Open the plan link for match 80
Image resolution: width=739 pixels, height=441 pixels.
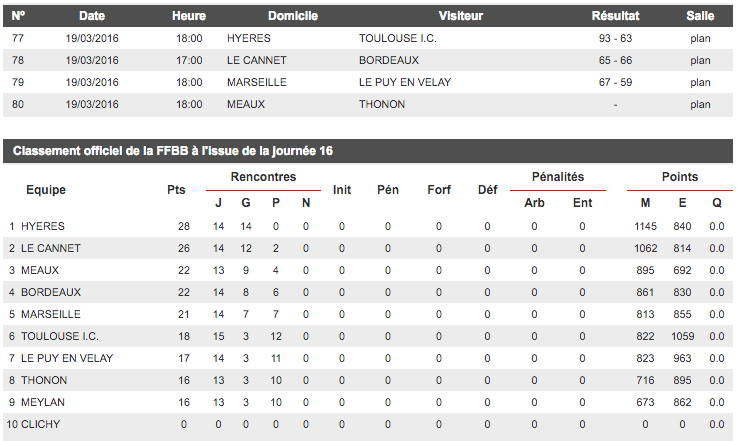[x=700, y=104]
